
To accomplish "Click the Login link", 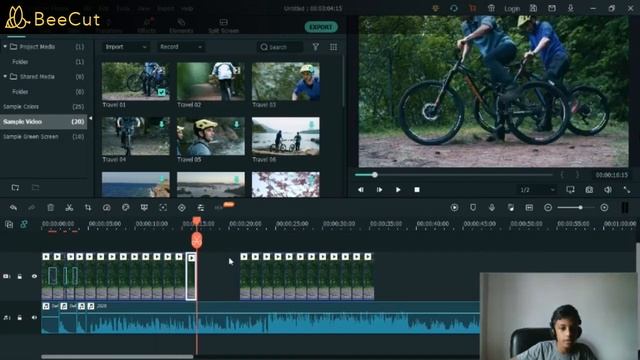I will [x=512, y=9].
